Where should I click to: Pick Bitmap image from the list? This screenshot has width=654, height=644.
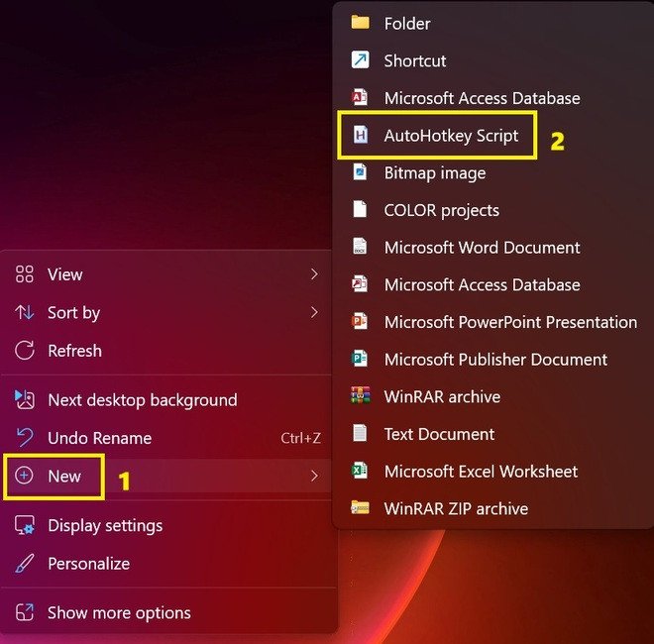(492, 172)
